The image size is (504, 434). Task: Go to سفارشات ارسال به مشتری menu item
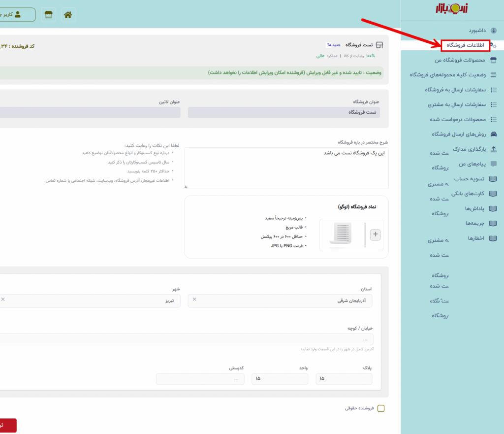pyautogui.click(x=455, y=104)
